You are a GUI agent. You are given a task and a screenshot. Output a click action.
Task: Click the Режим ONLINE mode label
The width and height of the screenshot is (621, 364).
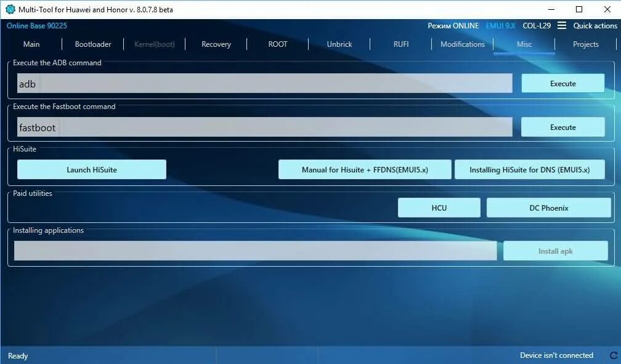[453, 26]
